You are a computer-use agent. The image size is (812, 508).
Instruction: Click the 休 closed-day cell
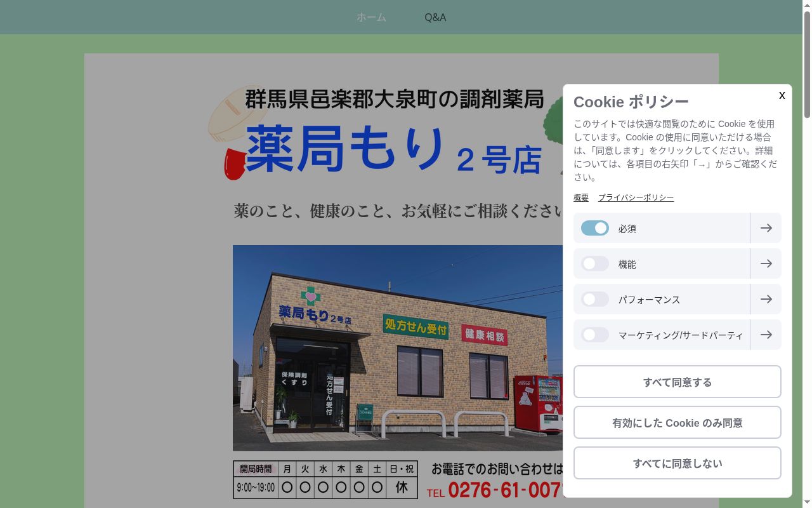point(402,488)
